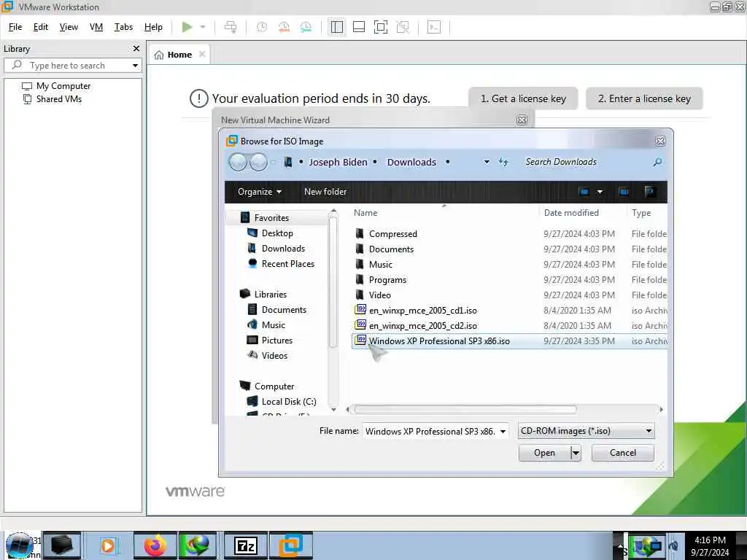
Task: Open the power options arrow beside play
Action: [203, 27]
